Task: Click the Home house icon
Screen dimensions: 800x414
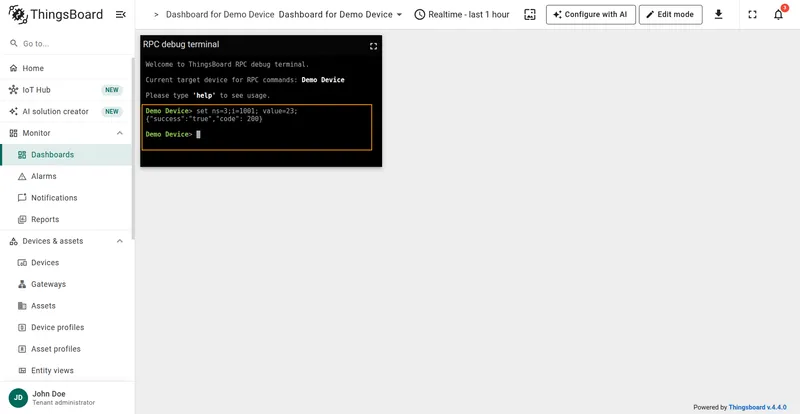Action: [x=13, y=68]
